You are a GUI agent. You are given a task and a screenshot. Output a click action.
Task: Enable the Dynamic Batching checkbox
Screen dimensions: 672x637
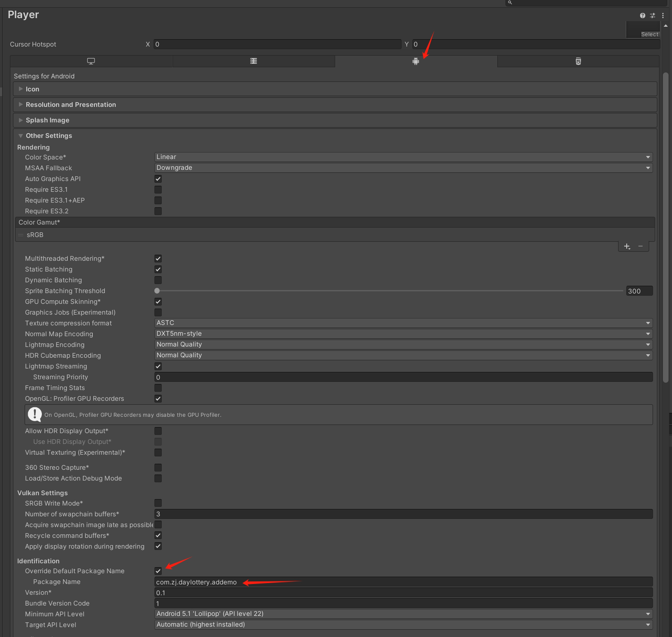158,280
